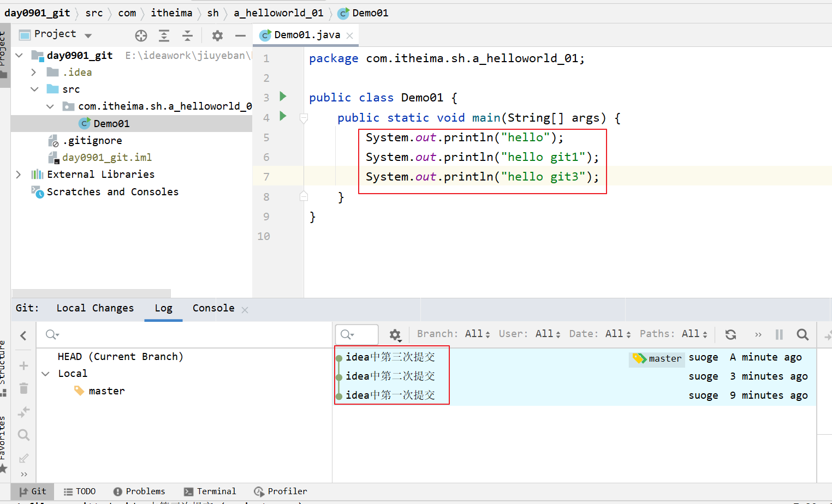Expand External Libraries node
This screenshot has width=832, height=504.
click(19, 175)
